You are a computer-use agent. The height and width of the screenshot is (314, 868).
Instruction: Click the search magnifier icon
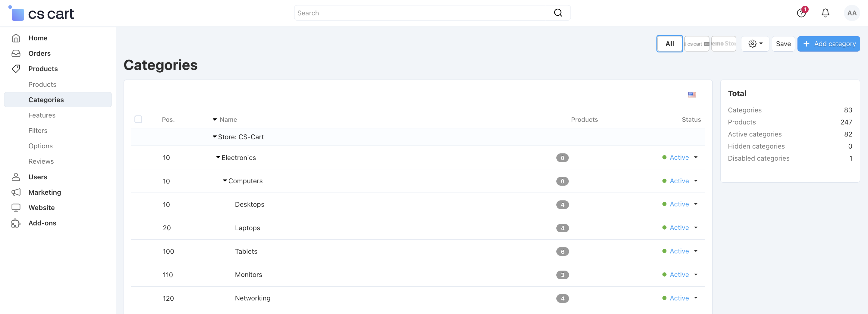coord(558,13)
